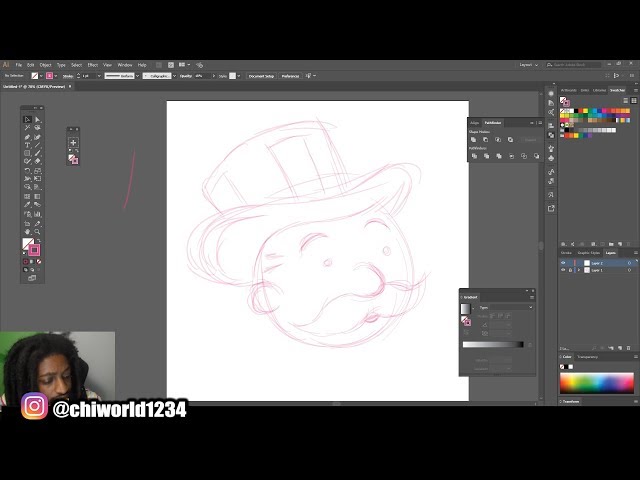Click the gradient slider bar in Gradient panel

point(493,344)
